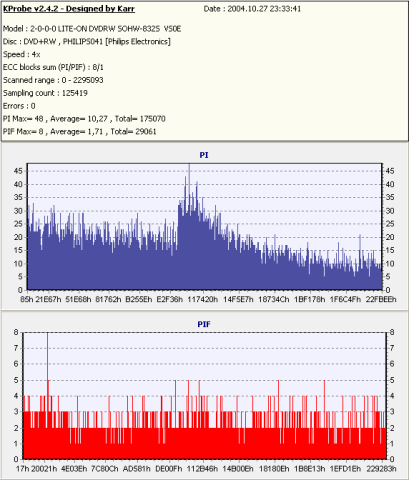Click the Disc DVD+RW PHILIPS041 line
Viewport: 409px width, 480px height.
click(x=87, y=42)
